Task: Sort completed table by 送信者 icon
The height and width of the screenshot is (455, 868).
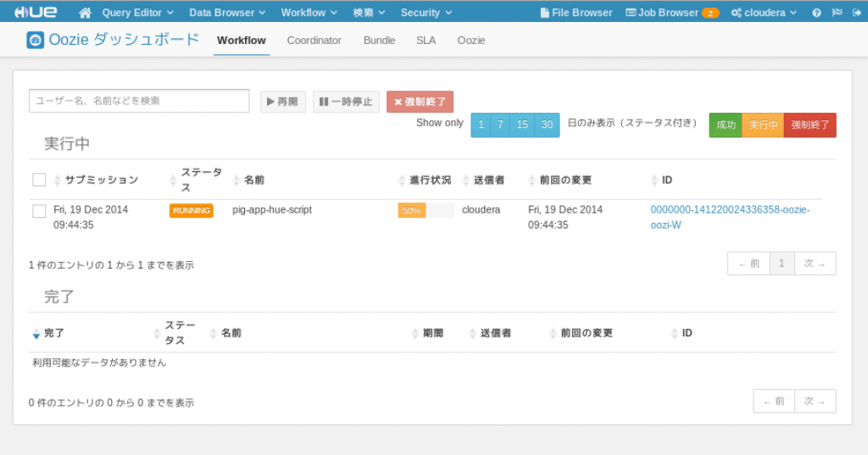Action: [x=472, y=333]
